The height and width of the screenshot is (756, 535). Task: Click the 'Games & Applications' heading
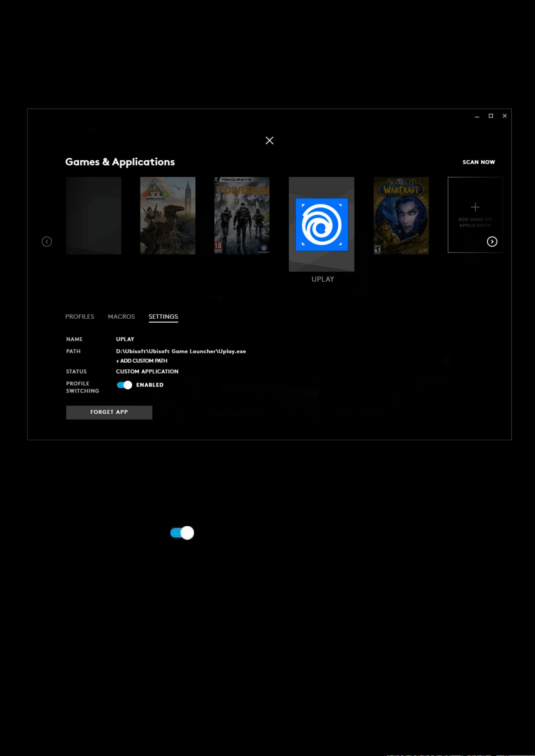(120, 162)
